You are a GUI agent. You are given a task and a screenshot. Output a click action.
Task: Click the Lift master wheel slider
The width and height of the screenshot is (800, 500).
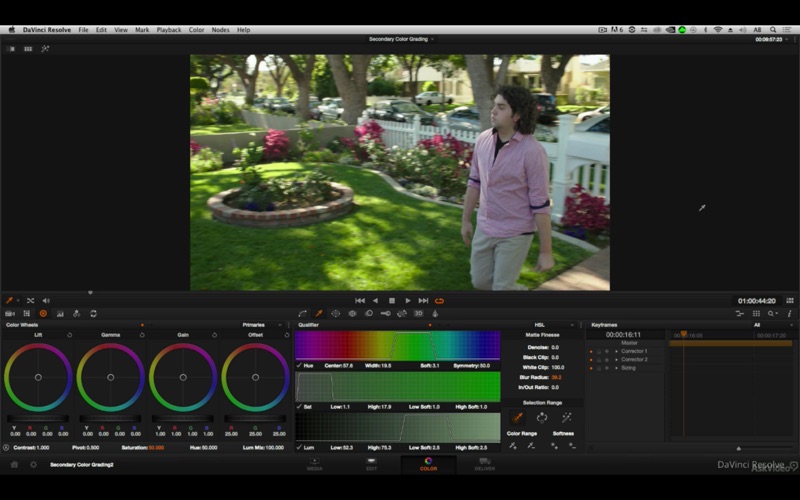pos(38,418)
